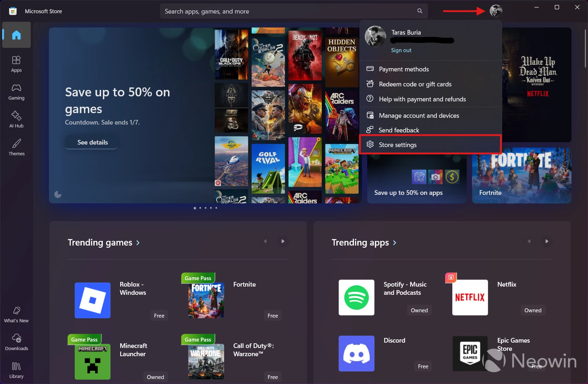The height and width of the screenshot is (384, 588).
Task: Click Owned button for Netflix
Action: [x=533, y=310]
